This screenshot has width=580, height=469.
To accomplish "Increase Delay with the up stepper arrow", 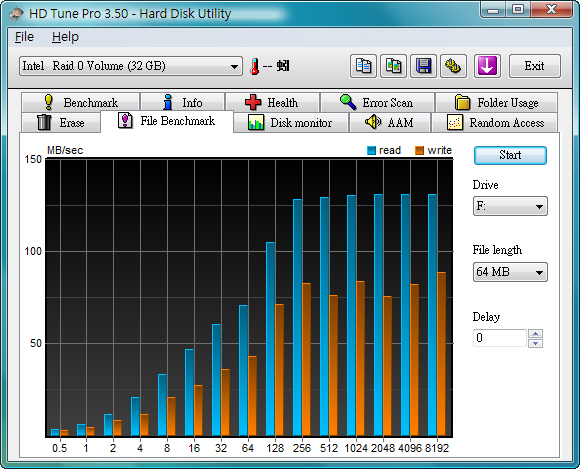I will click(535, 333).
